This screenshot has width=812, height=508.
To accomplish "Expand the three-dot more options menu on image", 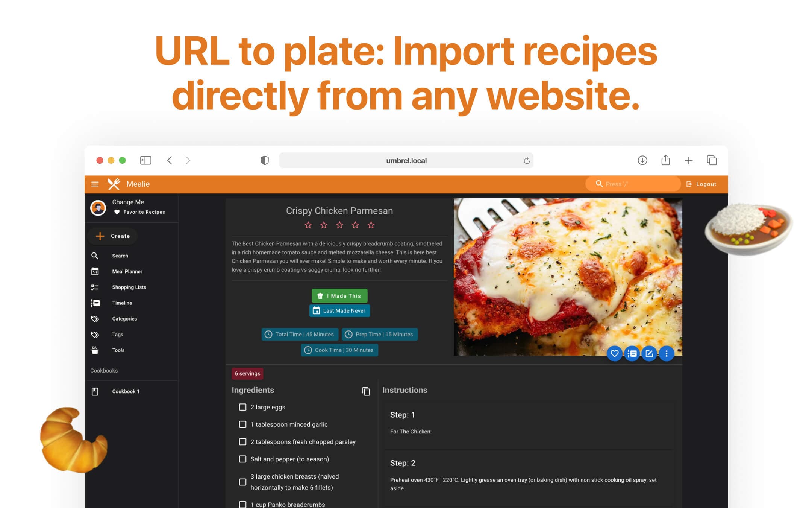I will tap(667, 353).
